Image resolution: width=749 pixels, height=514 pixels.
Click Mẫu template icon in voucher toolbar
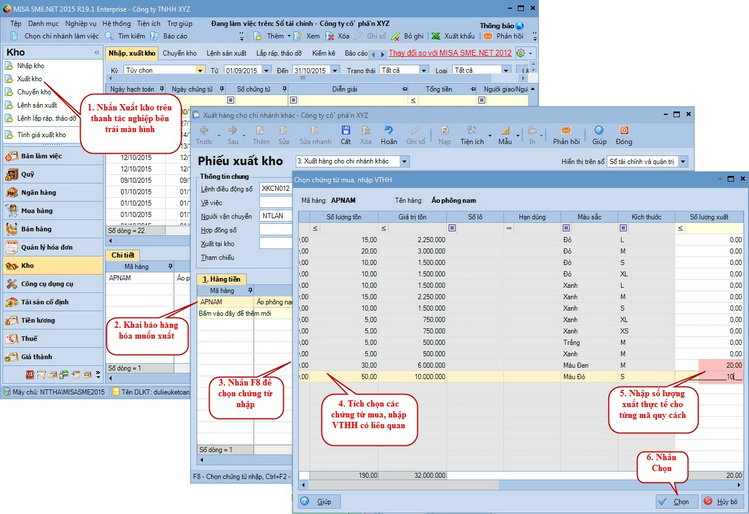tap(505, 135)
